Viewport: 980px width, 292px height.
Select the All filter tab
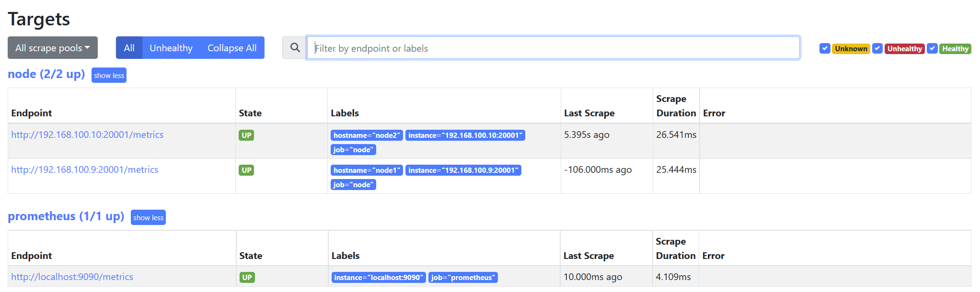129,48
